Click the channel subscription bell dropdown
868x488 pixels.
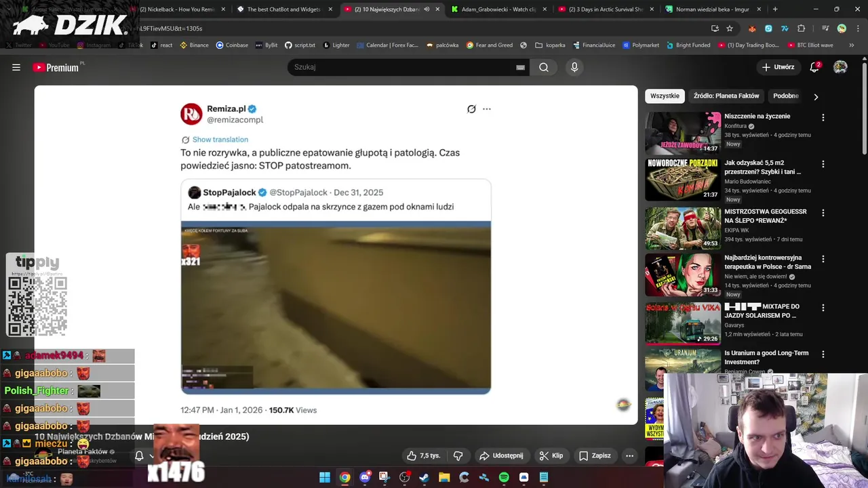click(x=144, y=456)
